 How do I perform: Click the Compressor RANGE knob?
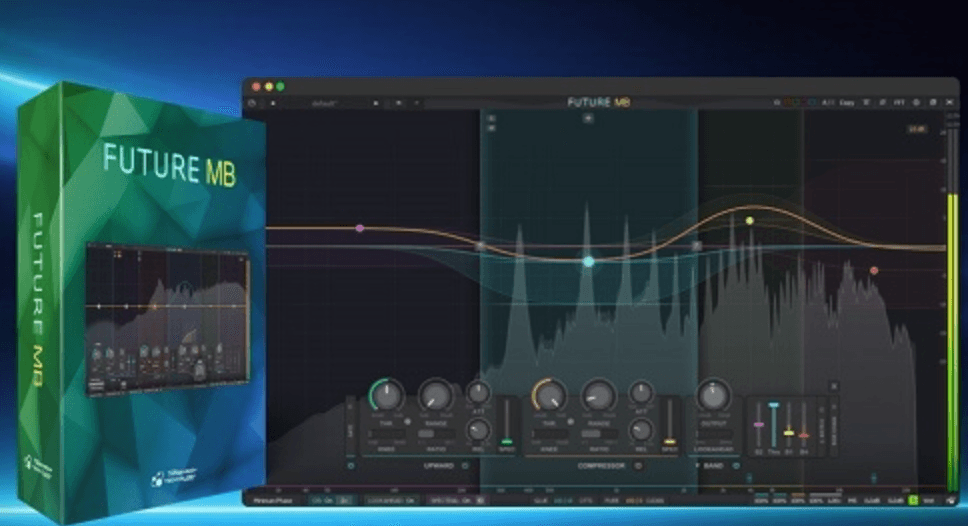(x=599, y=396)
